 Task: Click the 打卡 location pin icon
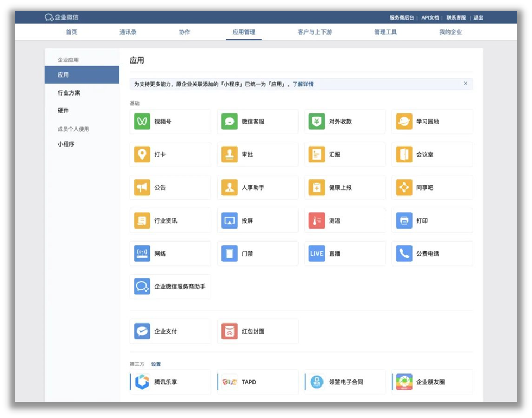coord(142,155)
